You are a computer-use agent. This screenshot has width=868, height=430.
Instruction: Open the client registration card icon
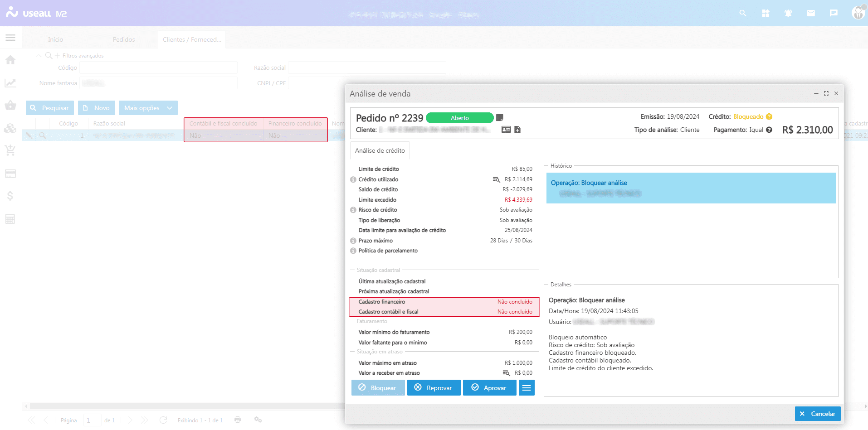point(506,130)
